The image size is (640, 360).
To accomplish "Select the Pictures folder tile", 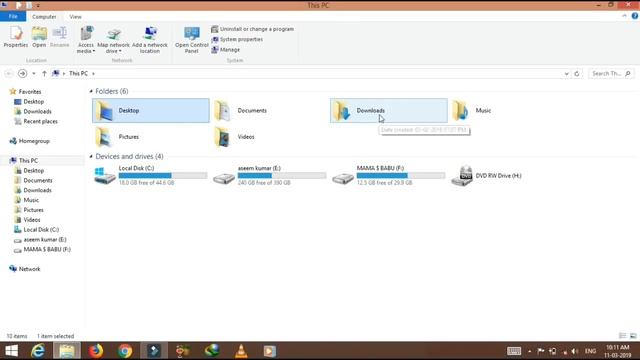I will coord(151,137).
